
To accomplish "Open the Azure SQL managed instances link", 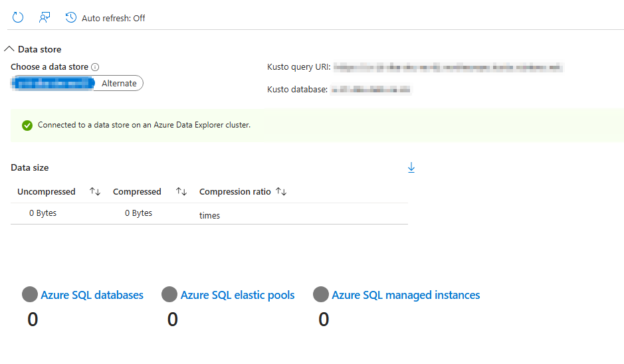I will point(406,295).
